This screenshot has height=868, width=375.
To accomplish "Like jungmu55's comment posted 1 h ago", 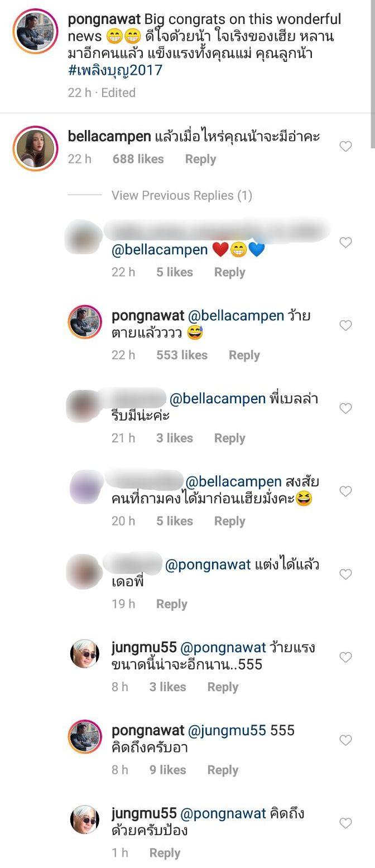I will click(x=346, y=823).
